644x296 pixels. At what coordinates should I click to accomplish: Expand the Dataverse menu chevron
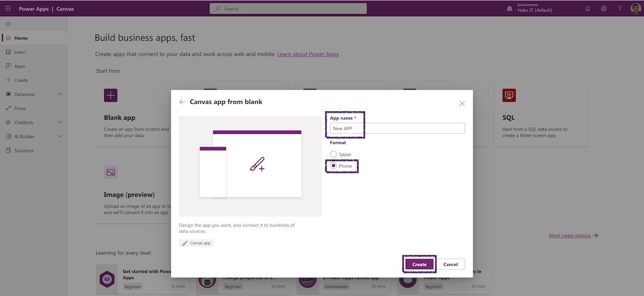tap(60, 94)
